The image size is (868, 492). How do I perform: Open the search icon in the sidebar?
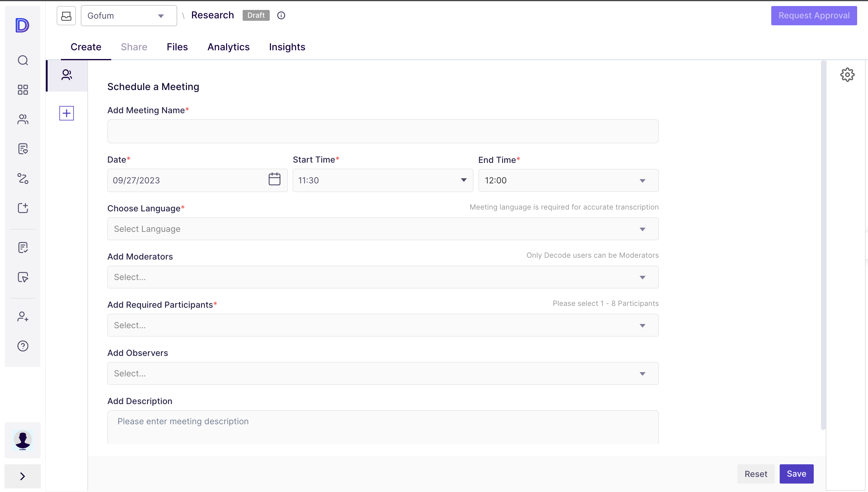[22, 60]
